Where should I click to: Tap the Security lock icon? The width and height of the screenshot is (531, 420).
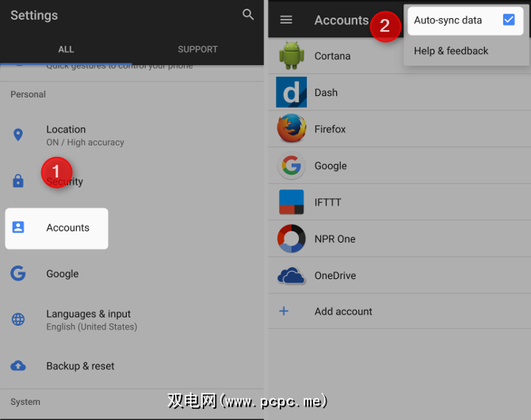[x=18, y=181]
